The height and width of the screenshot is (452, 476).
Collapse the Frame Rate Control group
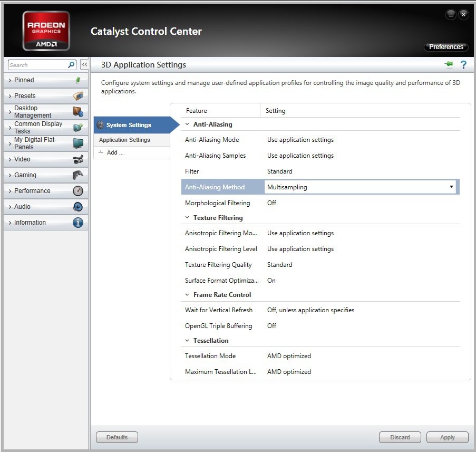click(187, 295)
